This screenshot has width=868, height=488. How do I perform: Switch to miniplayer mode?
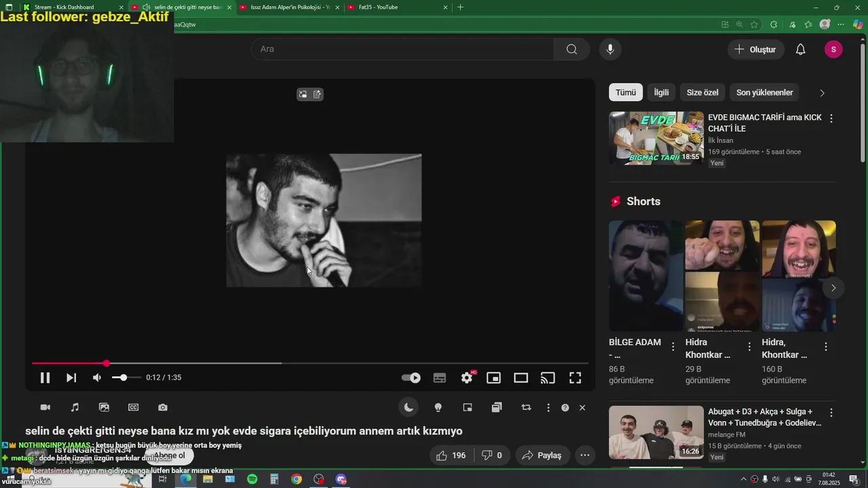click(x=494, y=378)
